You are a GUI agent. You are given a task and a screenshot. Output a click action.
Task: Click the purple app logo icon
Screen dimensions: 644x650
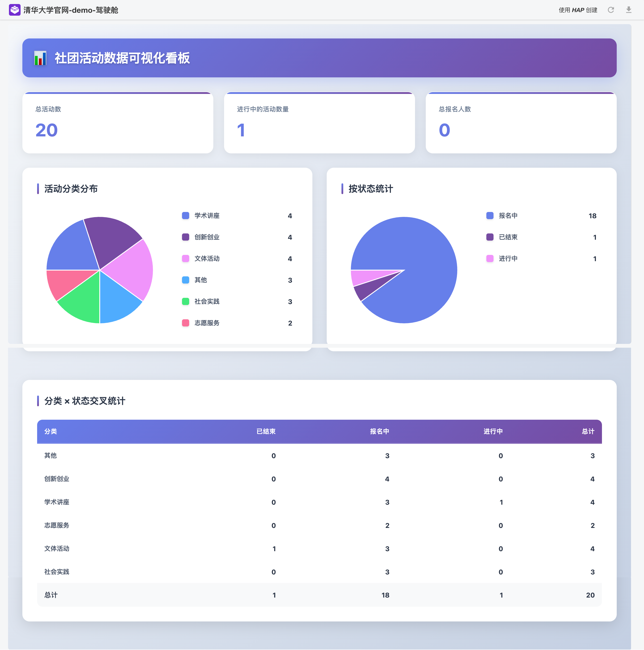point(15,10)
